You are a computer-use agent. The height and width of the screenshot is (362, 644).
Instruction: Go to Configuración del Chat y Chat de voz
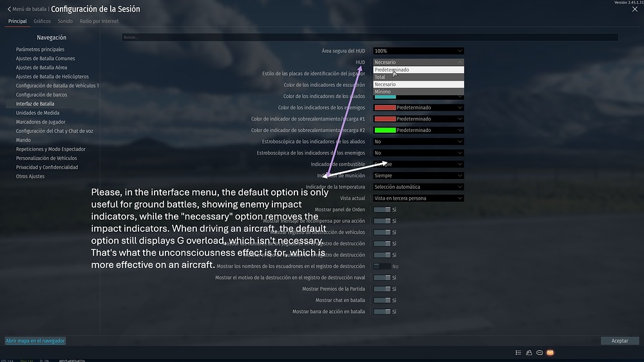54,131
